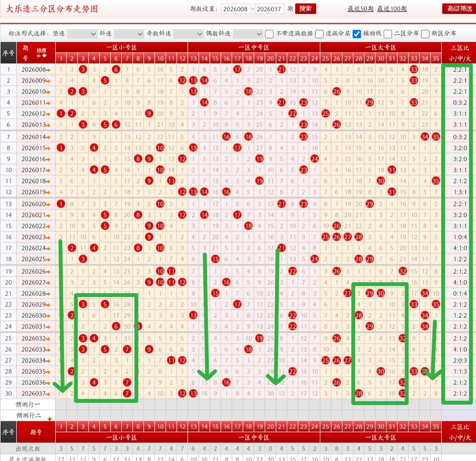
Task: Click the red ball 27 in row 2026023
Action: [x=348, y=237]
